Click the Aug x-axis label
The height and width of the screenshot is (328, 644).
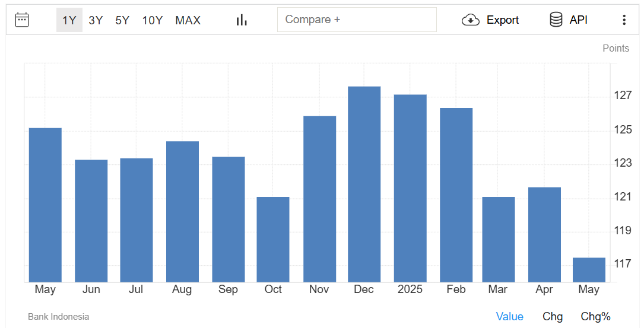(182, 290)
